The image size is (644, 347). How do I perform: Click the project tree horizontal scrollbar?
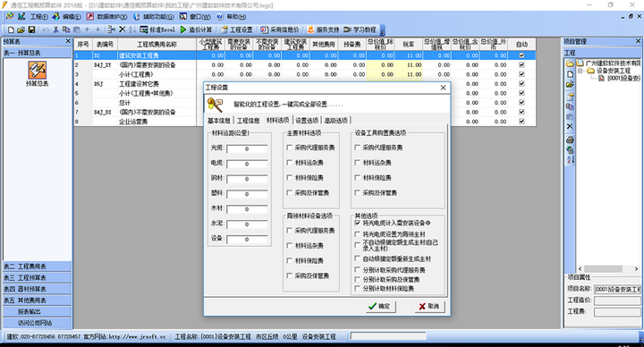coord(603,268)
